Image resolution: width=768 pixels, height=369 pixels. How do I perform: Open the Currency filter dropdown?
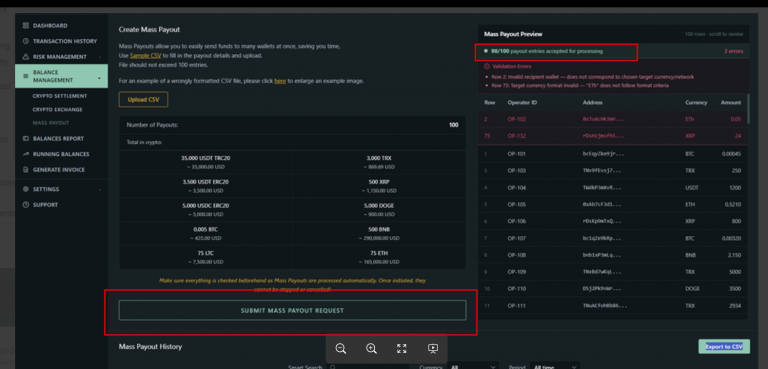[473, 367]
